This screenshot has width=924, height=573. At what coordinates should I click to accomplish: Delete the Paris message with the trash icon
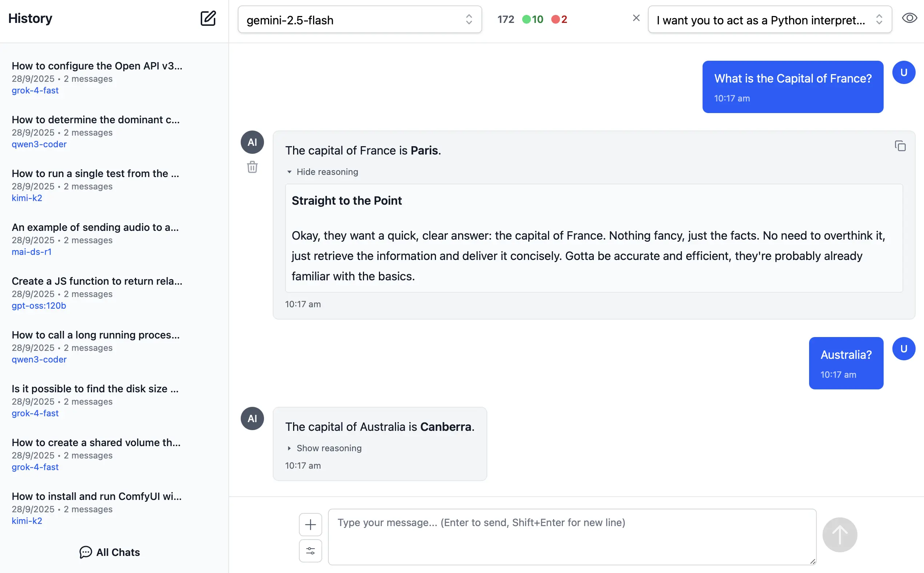(x=252, y=167)
